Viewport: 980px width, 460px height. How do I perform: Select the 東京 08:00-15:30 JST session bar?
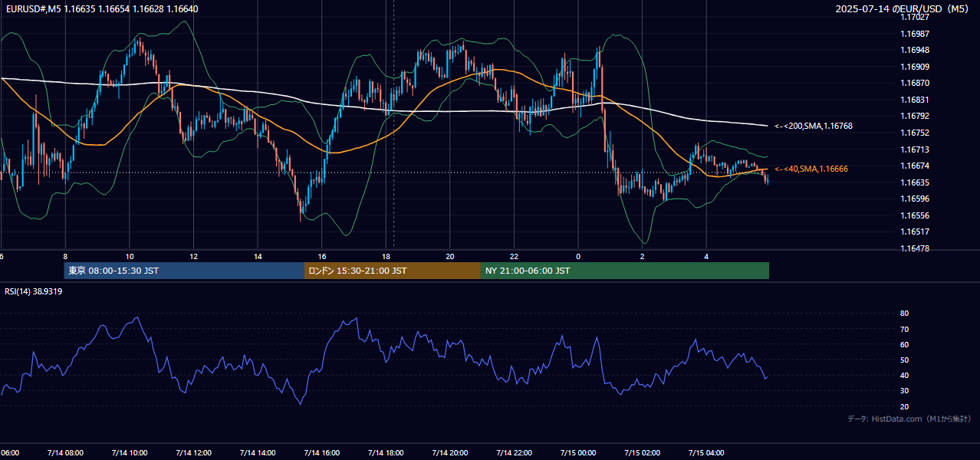tap(184, 271)
